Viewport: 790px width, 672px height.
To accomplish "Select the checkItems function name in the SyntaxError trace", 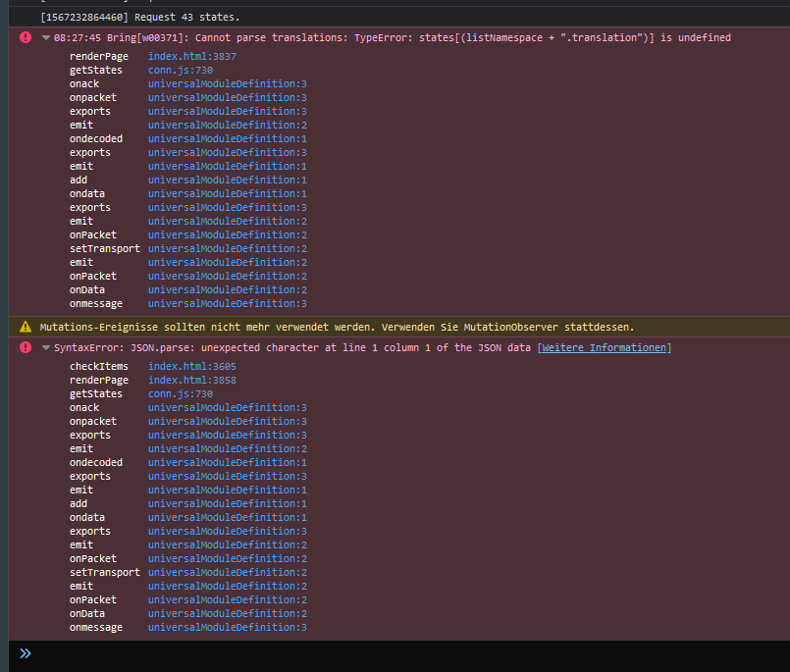I will pyautogui.click(x=99, y=366).
